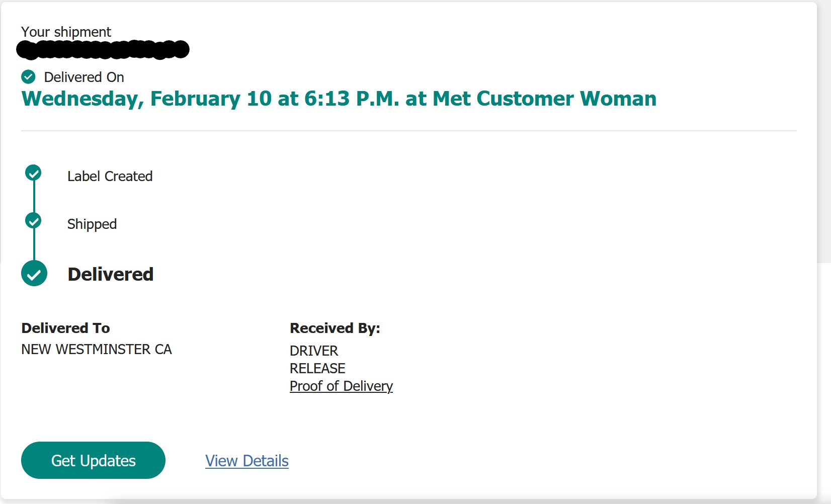The width and height of the screenshot is (831, 504).
Task: Click the blacked-out tracking number
Action: 103,49
